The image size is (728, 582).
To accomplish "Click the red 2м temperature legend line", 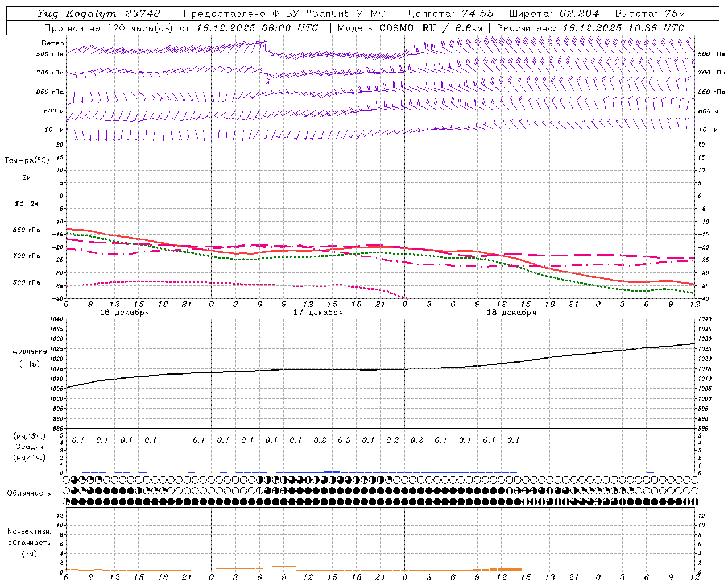I will point(27,184).
